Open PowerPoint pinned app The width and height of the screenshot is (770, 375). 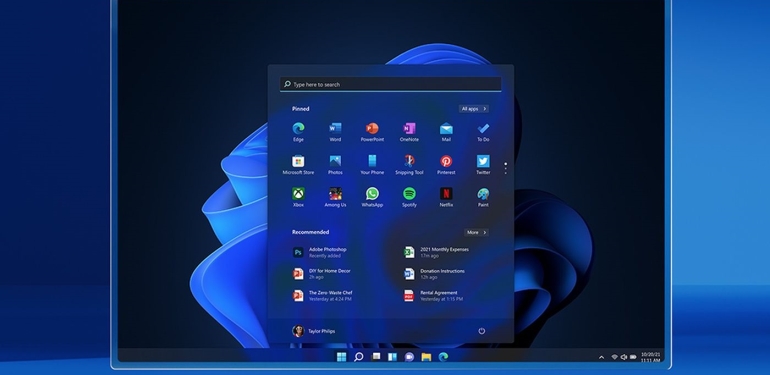(x=372, y=132)
